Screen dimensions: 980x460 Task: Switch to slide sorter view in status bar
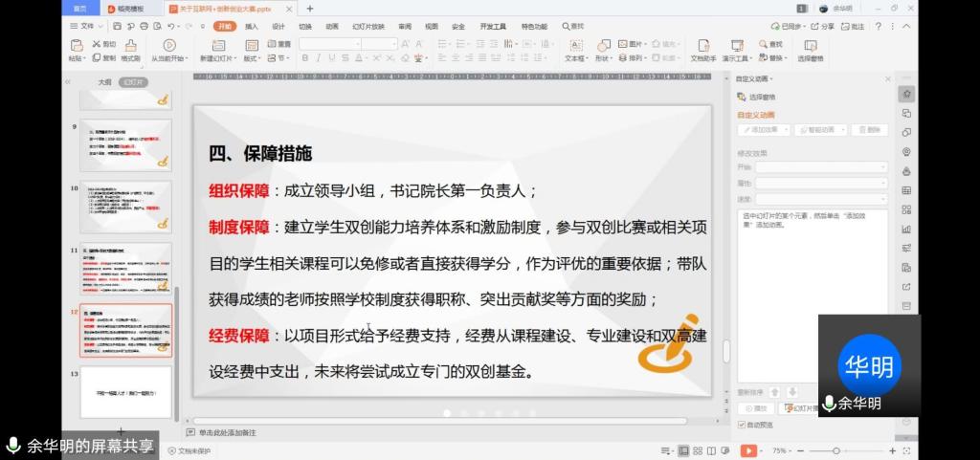(699, 450)
